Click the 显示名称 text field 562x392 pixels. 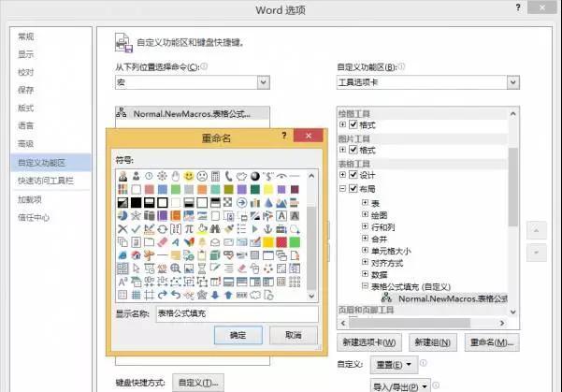237,313
